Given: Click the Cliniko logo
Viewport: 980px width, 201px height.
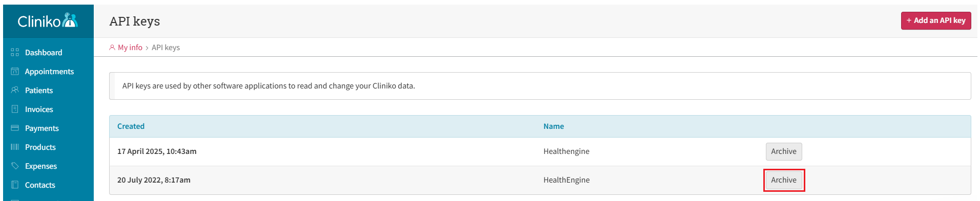Looking at the screenshot, I should [x=48, y=21].
